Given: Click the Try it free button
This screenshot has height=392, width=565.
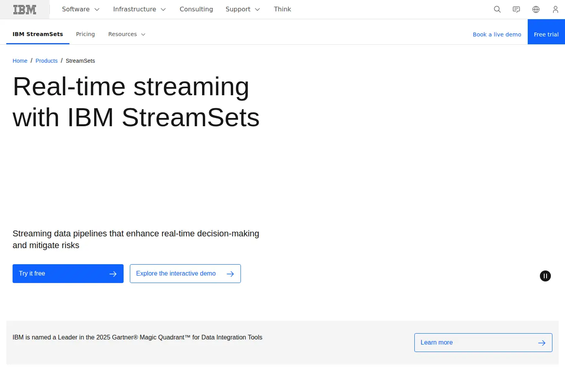Looking at the screenshot, I should (x=68, y=274).
